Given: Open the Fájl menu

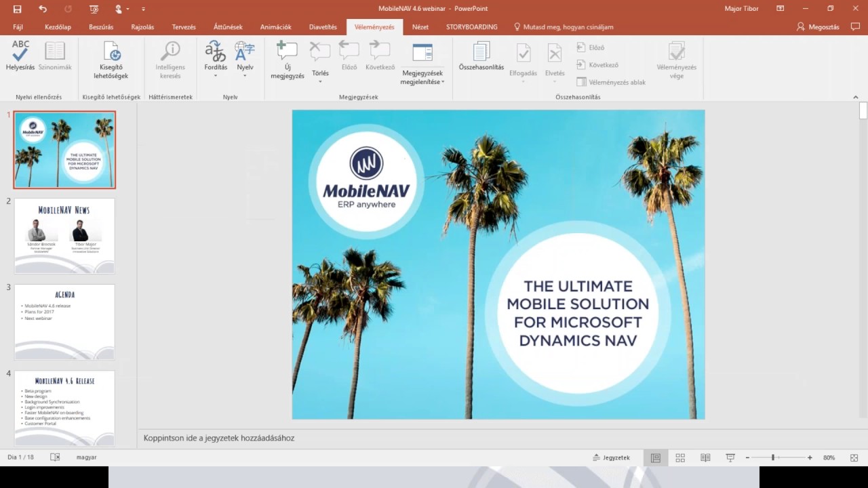Looking at the screenshot, I should [x=18, y=27].
